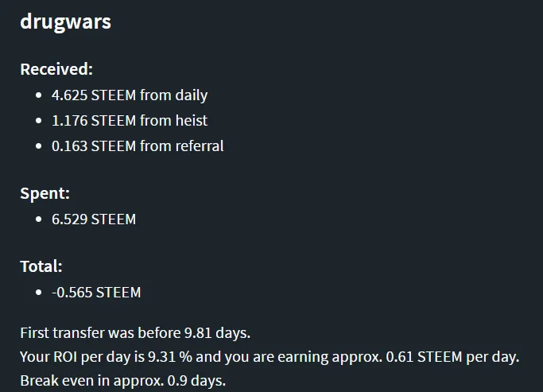Click the bullet before 1.176 STEEM
The height and width of the screenshot is (392, 543).
pyautogui.click(x=38, y=121)
